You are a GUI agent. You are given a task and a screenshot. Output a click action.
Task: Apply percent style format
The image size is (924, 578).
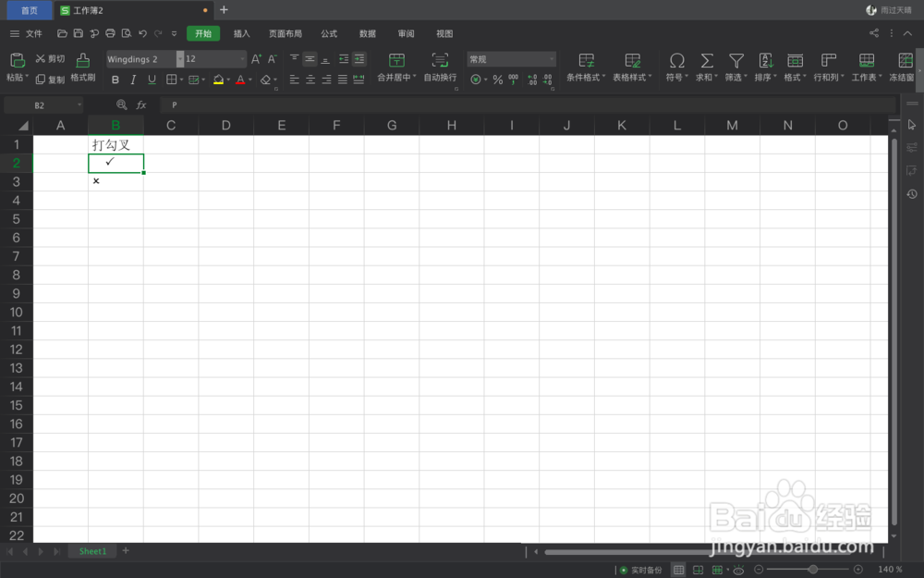click(498, 80)
